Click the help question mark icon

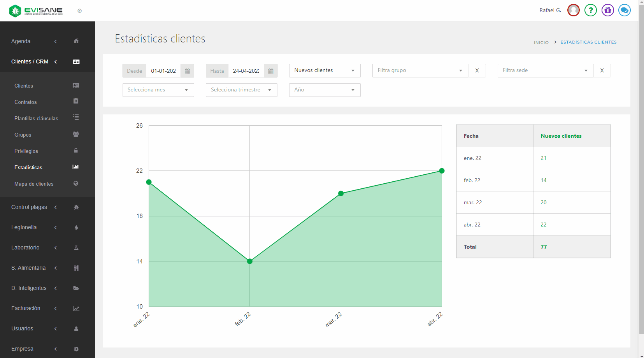click(x=590, y=10)
